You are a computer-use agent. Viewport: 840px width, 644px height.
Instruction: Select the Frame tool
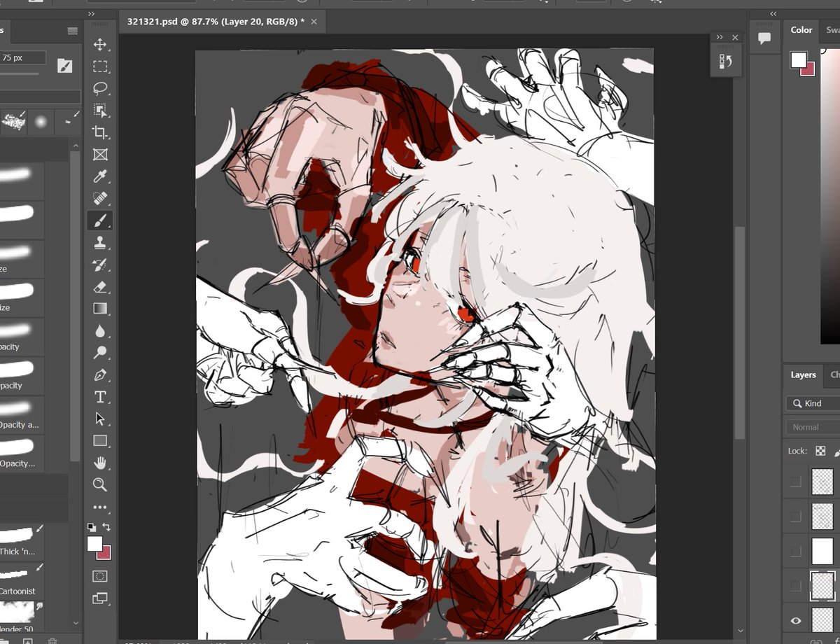[x=100, y=155]
